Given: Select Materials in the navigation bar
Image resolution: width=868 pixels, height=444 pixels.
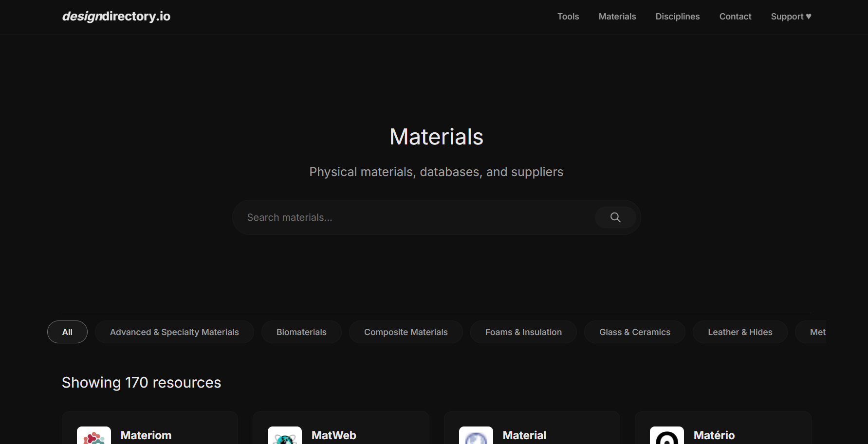Looking at the screenshot, I should [617, 16].
